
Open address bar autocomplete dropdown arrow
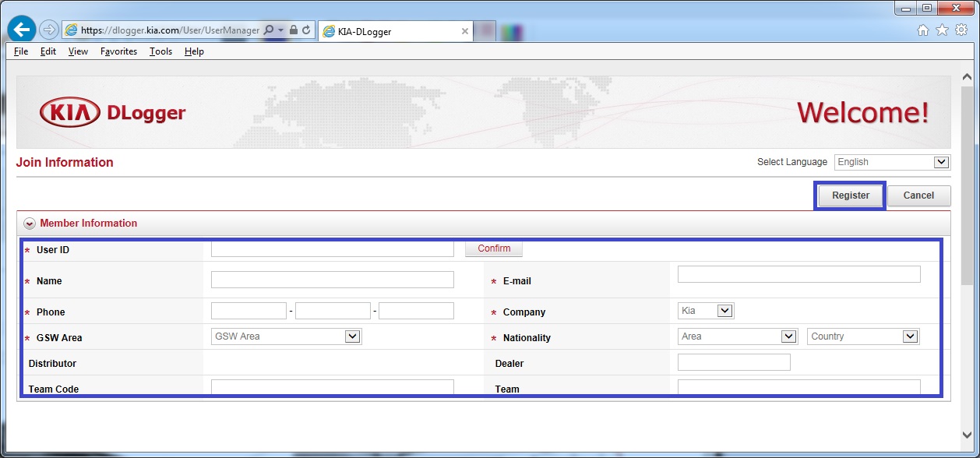click(281, 30)
